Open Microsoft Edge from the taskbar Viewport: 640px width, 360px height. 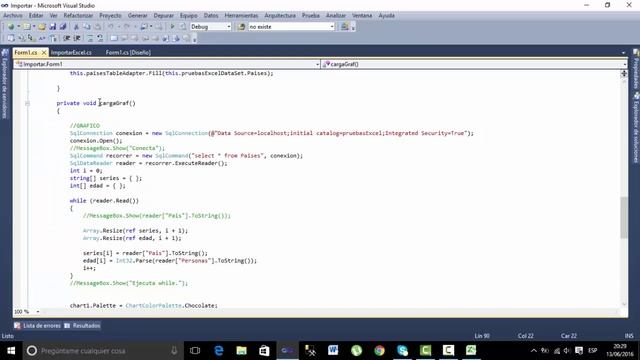pos(219,351)
